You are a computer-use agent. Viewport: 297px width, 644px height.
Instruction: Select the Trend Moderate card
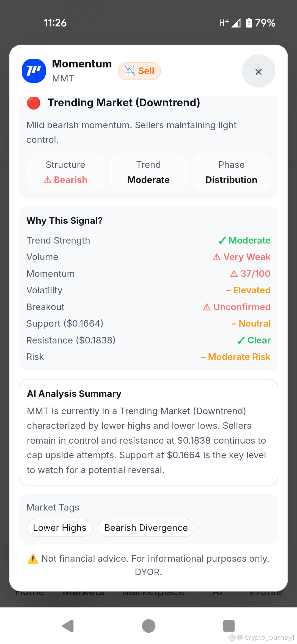click(x=148, y=172)
